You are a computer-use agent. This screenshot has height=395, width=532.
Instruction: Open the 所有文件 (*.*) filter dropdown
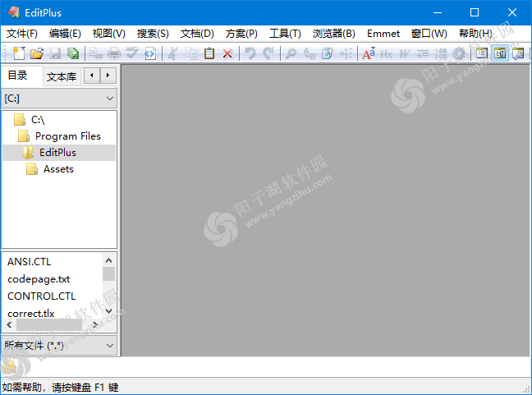[x=59, y=346]
